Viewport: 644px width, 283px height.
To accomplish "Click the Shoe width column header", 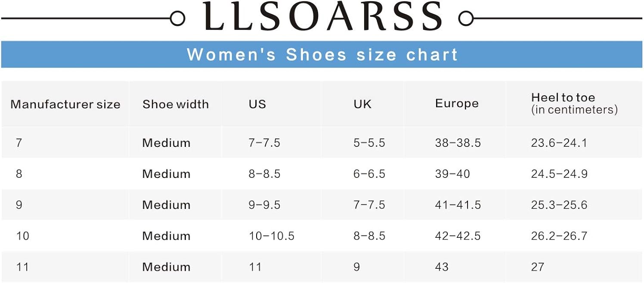I will click(x=176, y=104).
